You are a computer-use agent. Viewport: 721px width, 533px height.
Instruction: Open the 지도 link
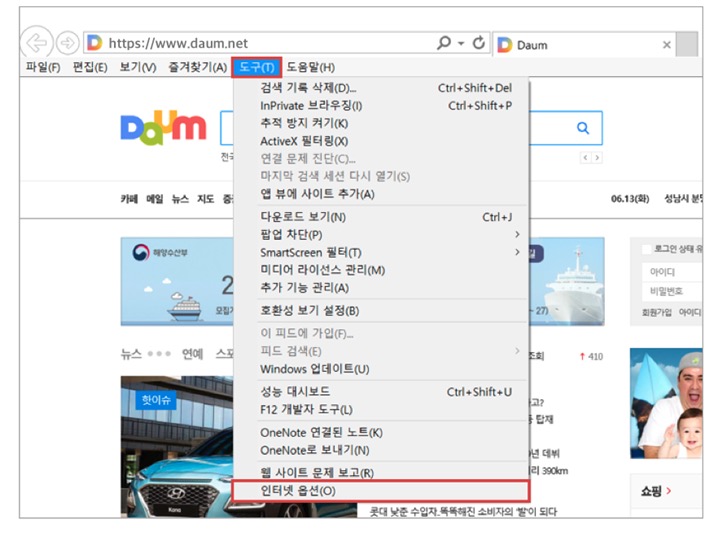(x=206, y=199)
